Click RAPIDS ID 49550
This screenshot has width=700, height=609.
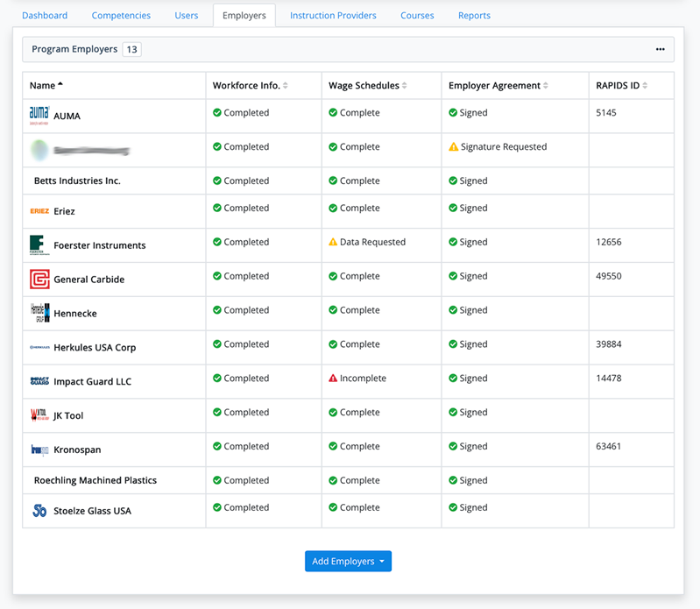[609, 276]
